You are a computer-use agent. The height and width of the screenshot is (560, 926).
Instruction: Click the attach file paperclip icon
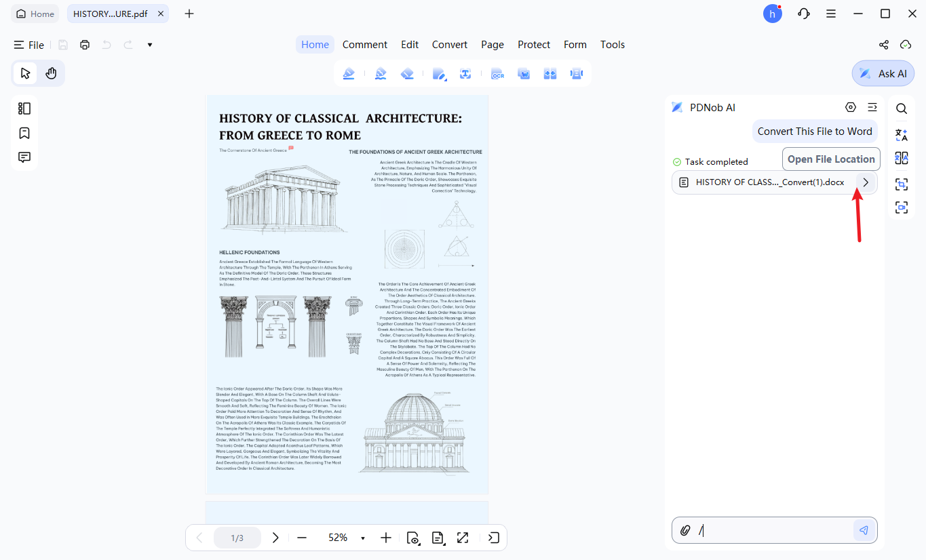(685, 530)
